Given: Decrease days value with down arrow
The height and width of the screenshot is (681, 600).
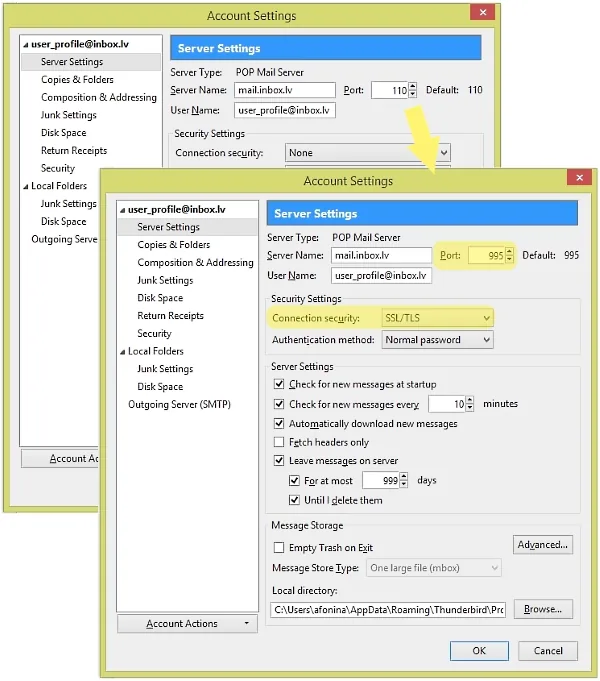Looking at the screenshot, I should 404,485.
